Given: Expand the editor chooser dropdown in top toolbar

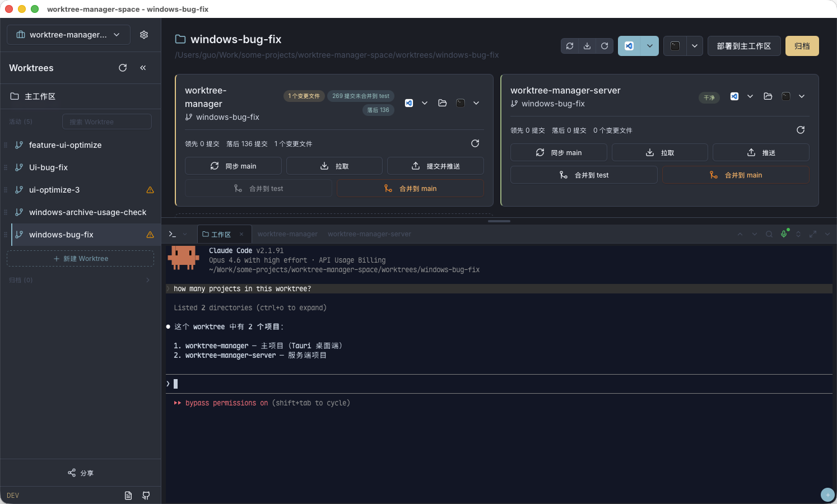Looking at the screenshot, I should [x=649, y=46].
